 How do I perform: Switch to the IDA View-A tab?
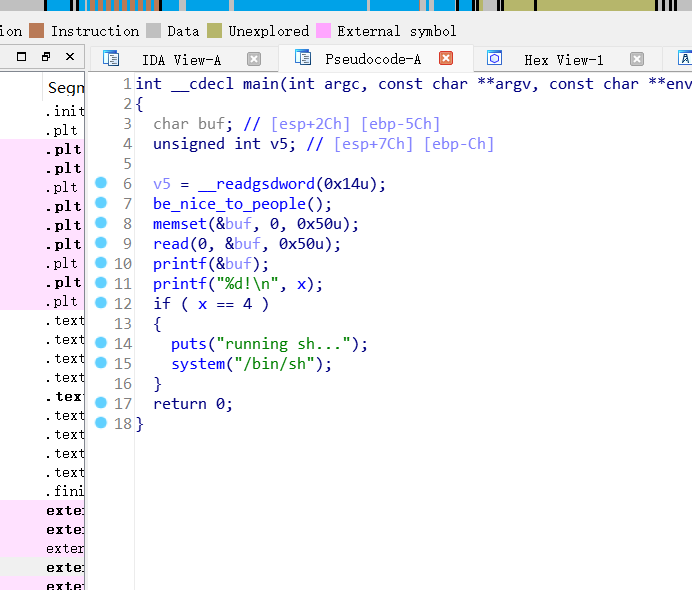[x=181, y=60]
